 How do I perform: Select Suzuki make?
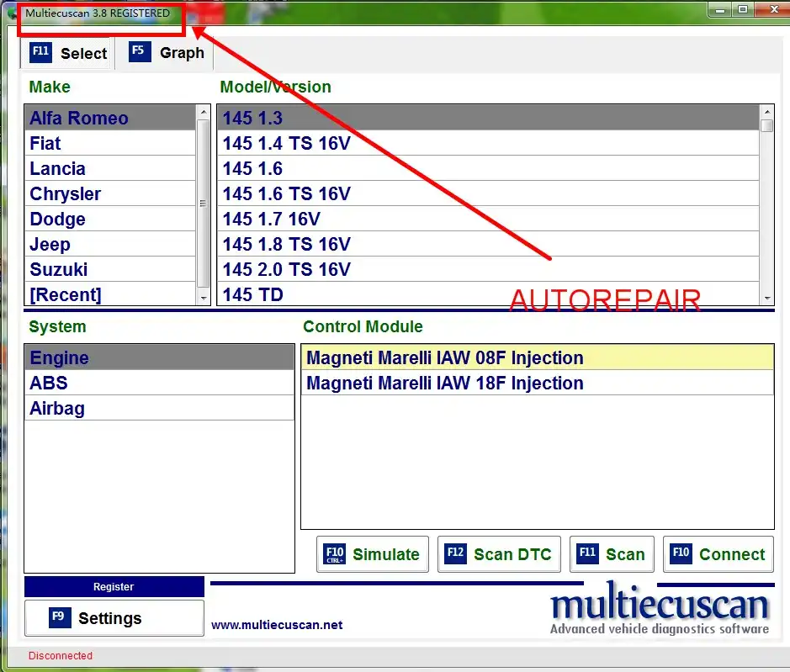coord(110,269)
